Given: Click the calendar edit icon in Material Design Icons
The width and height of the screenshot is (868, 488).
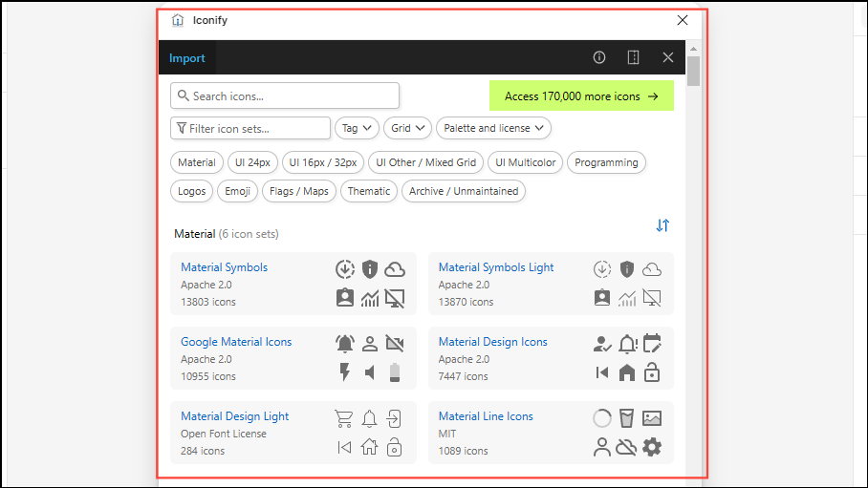Looking at the screenshot, I should (652, 344).
